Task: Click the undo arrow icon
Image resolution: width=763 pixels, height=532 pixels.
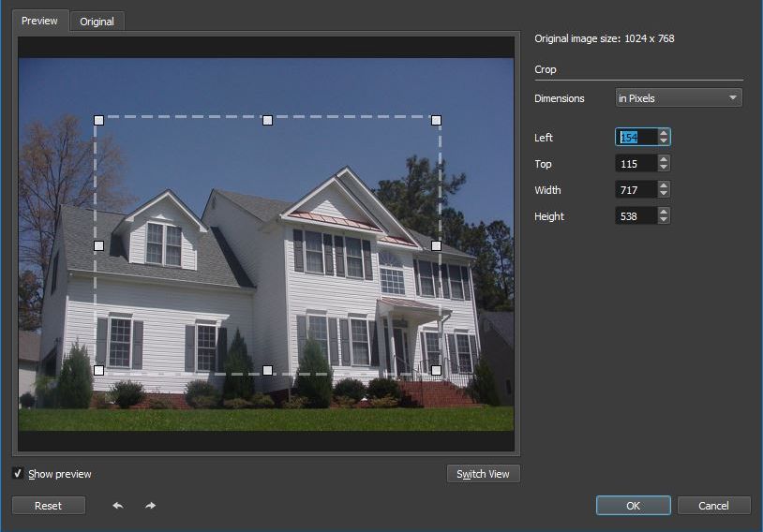Action: tap(118, 506)
